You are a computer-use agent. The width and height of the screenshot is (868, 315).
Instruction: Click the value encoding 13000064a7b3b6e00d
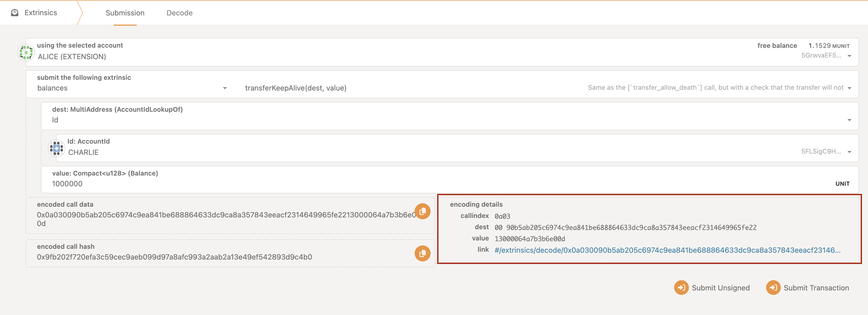click(530, 239)
